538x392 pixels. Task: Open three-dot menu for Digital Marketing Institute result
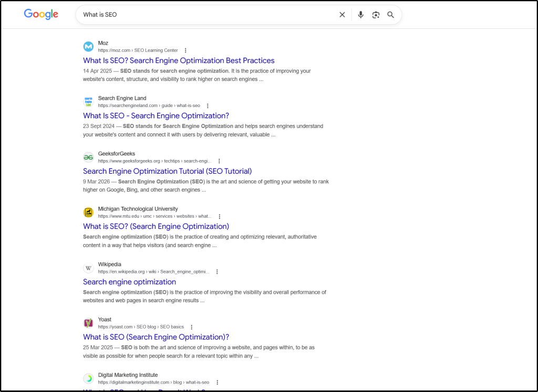(217, 383)
